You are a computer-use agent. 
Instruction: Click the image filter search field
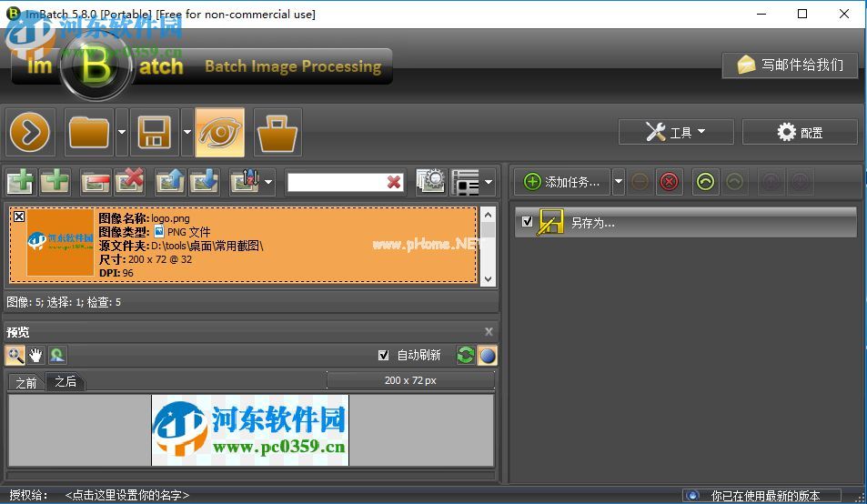(336, 182)
